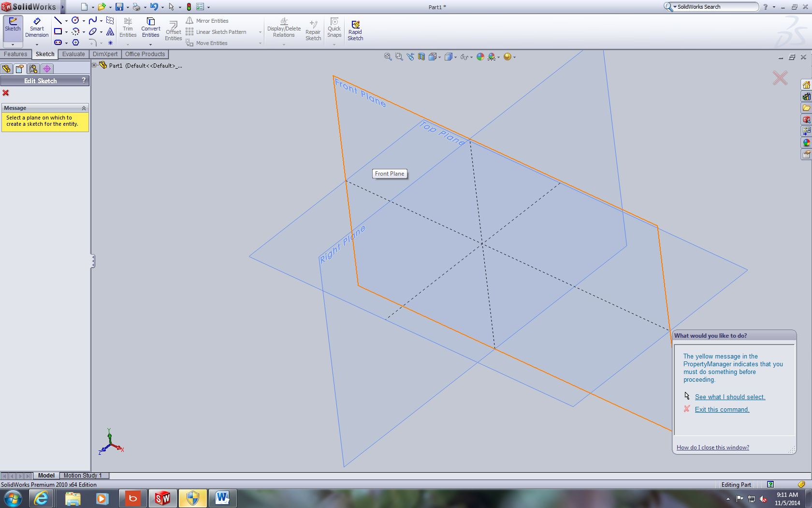Click Offset Entities tool

click(174, 31)
